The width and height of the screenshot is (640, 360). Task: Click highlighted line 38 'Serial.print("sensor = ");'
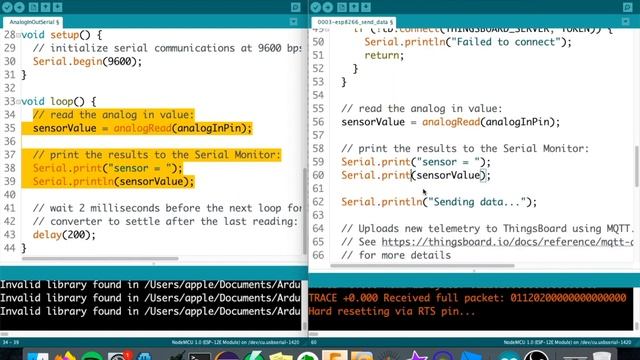108,168
